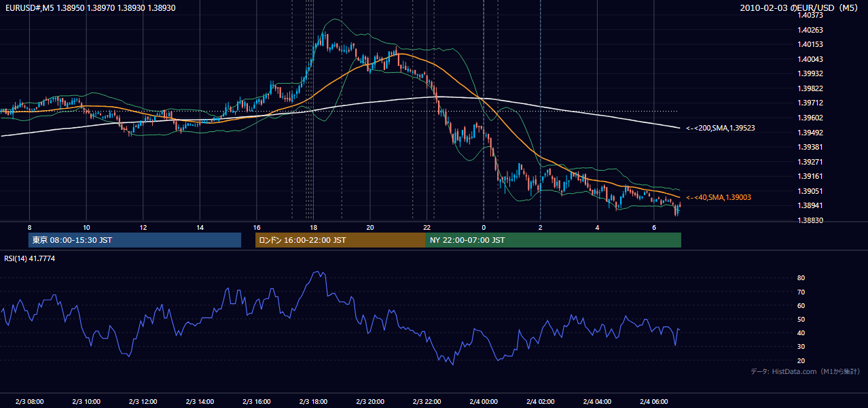Click price level 1.39712 on the axis
The image size is (868, 408).
coord(810,103)
